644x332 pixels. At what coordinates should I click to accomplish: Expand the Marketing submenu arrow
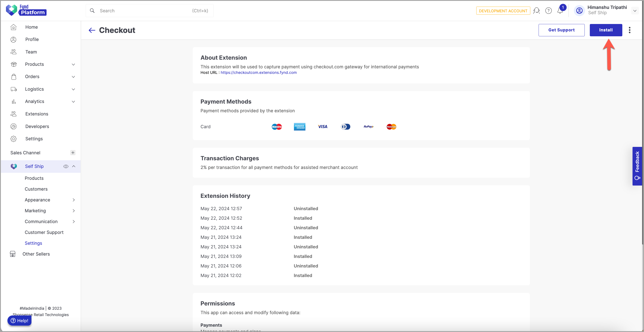click(74, 211)
